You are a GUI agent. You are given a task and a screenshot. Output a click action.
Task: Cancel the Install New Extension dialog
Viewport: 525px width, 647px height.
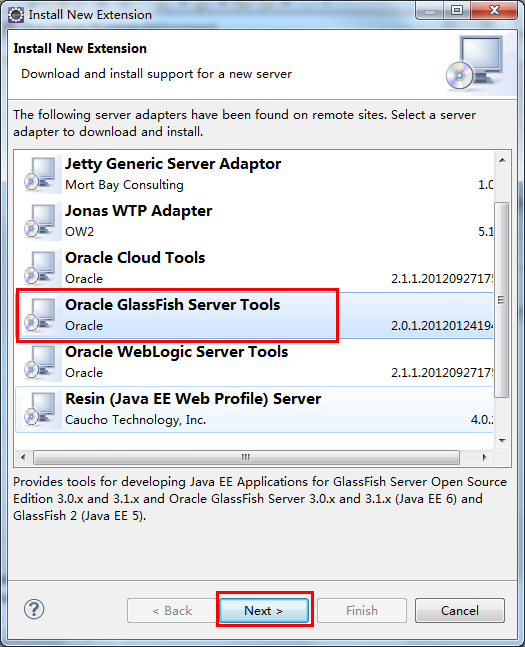[x=460, y=610]
